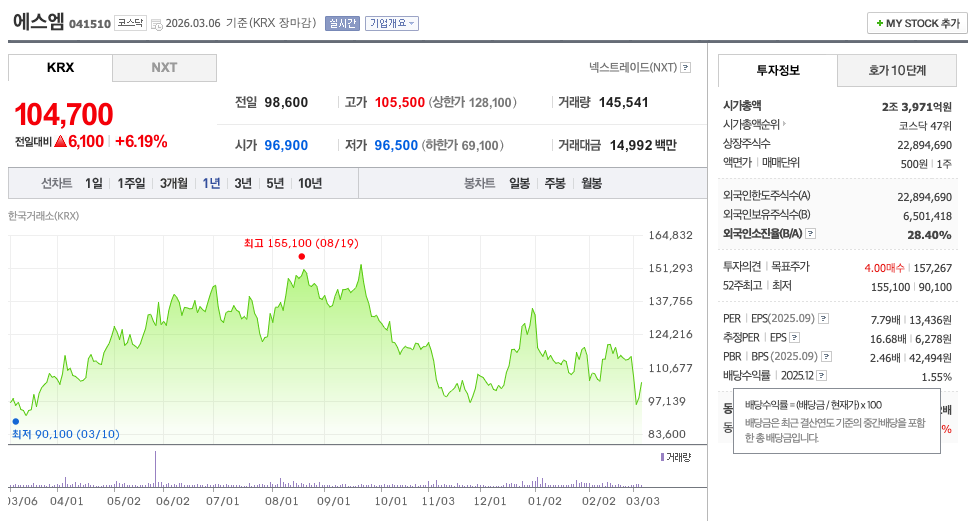974x521 pixels.
Task: Click the 에스엠 stock name heading
Action: coord(39,21)
